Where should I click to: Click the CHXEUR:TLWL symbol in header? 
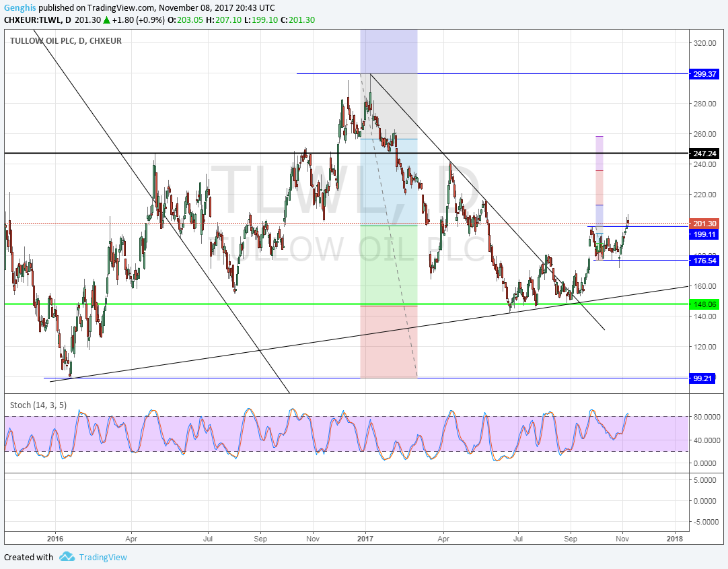click(x=33, y=20)
